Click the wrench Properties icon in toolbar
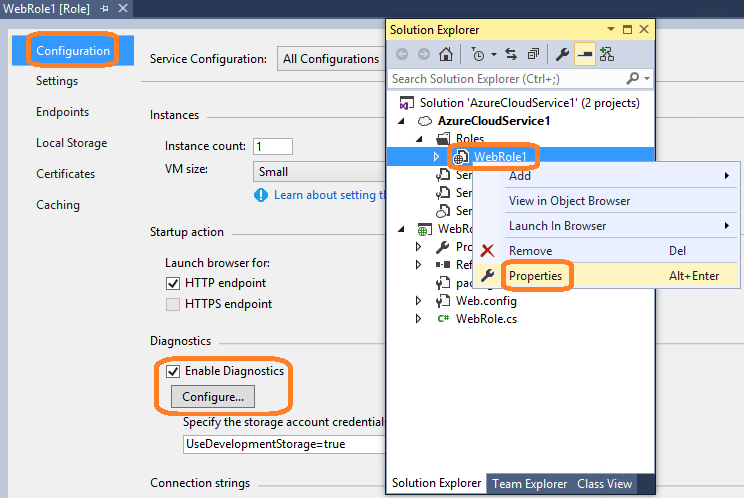The image size is (744, 498). (562, 54)
